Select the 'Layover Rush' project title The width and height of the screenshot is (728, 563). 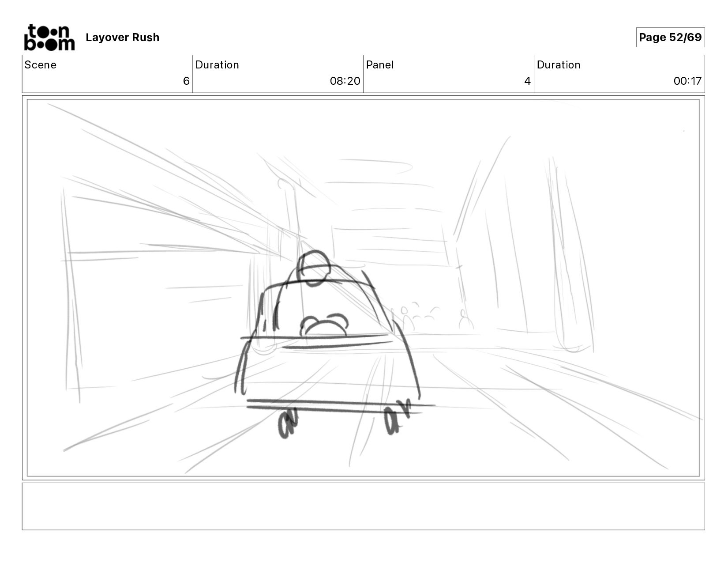pos(123,38)
